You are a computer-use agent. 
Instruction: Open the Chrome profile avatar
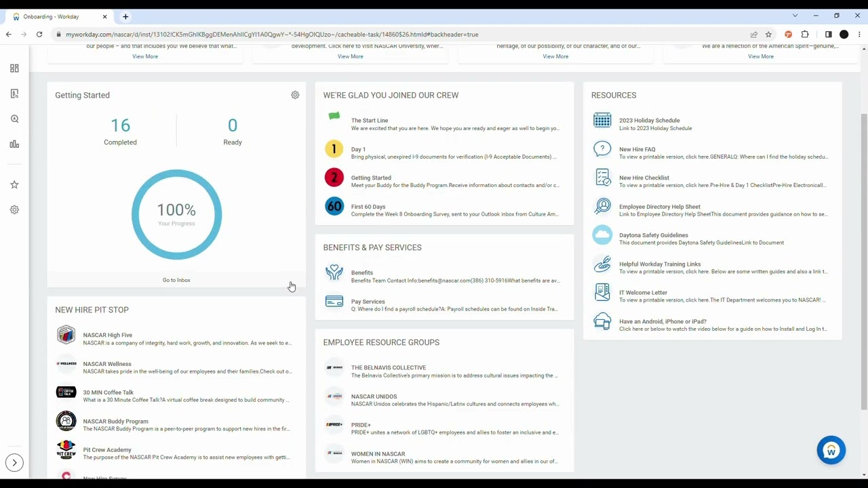(844, 34)
